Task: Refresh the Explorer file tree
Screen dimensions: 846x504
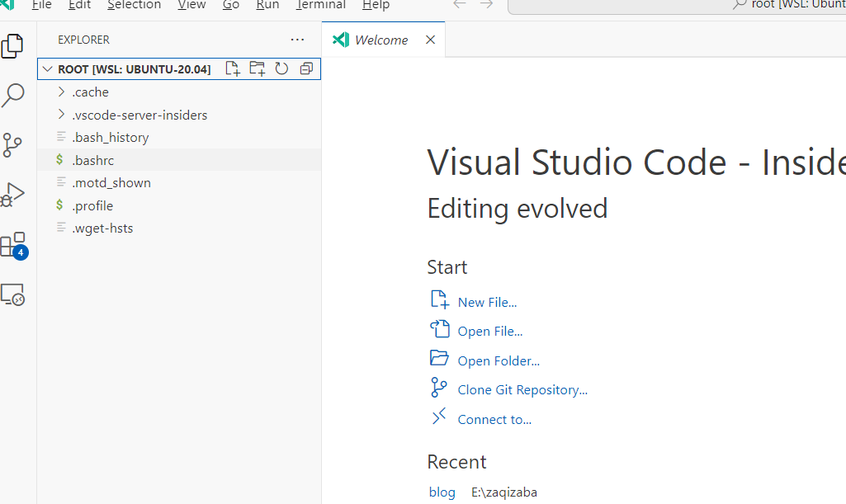Action: pyautogui.click(x=281, y=69)
